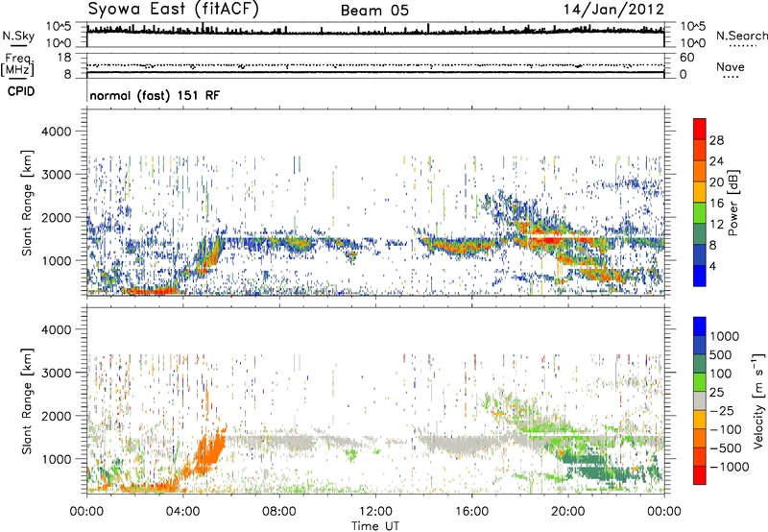The width and height of the screenshot is (768, 532).
Task: Click the sky noise trace panel
Action: click(x=375, y=35)
